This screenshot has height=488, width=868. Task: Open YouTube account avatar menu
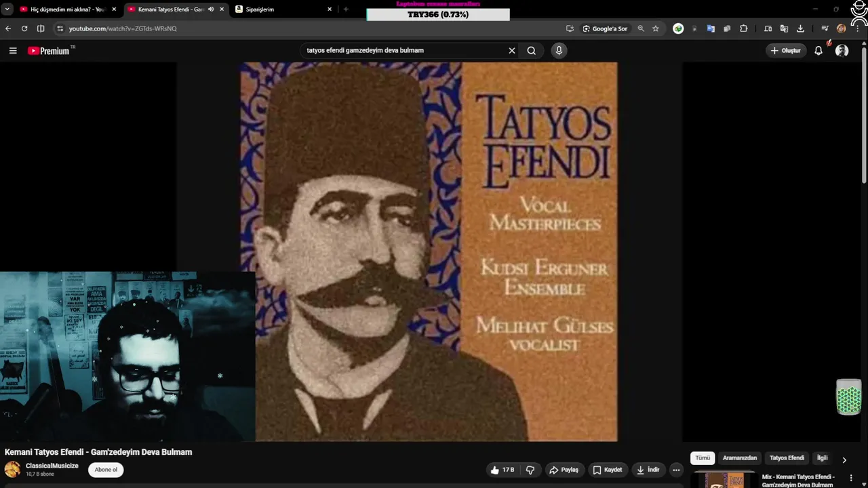[842, 51]
